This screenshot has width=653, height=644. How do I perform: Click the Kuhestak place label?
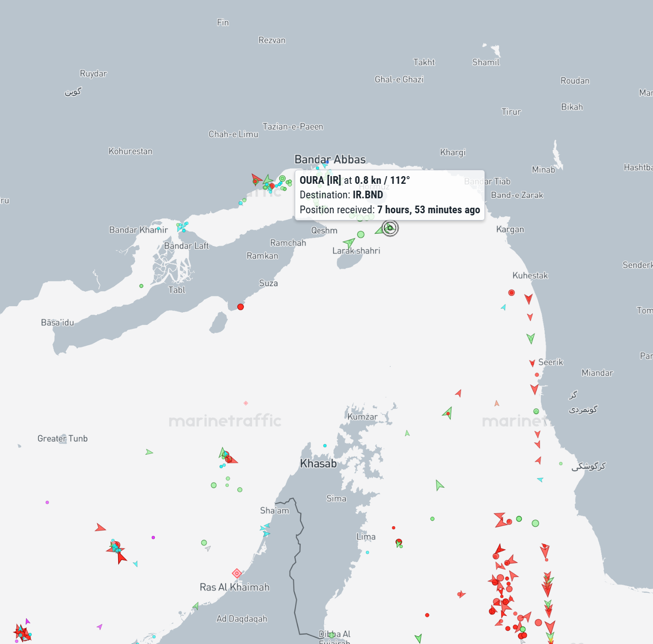tap(530, 276)
